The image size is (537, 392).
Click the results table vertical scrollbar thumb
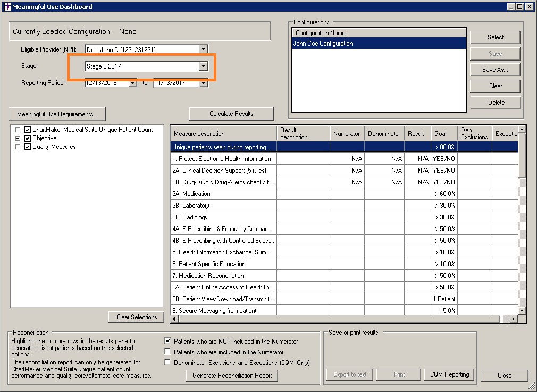(522, 156)
